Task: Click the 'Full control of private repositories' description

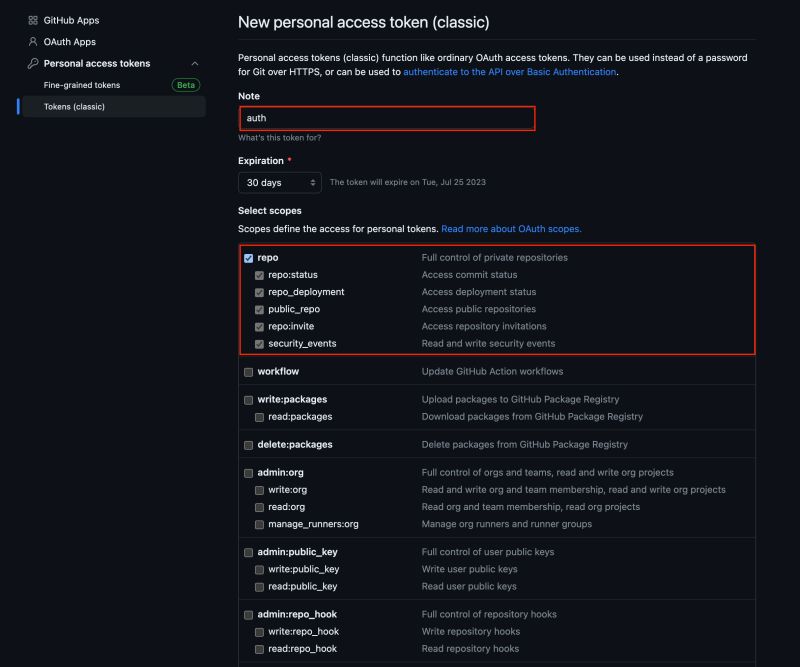Action: tap(494, 258)
